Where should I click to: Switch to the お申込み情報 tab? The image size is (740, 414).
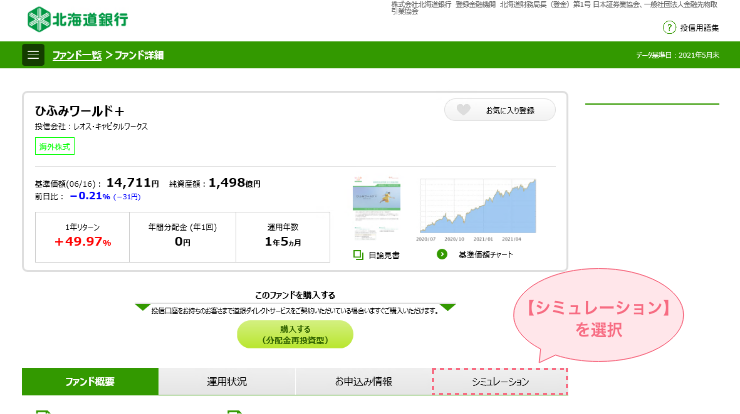click(363, 381)
